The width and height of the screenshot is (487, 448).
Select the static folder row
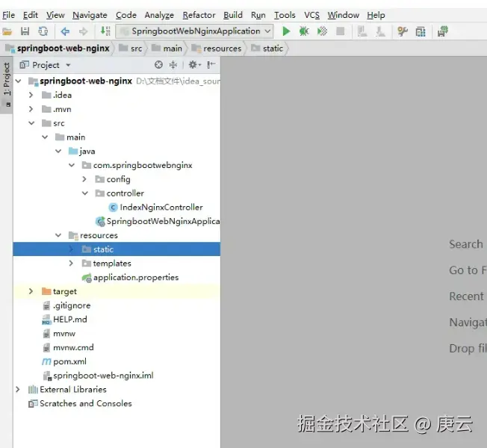point(117,249)
